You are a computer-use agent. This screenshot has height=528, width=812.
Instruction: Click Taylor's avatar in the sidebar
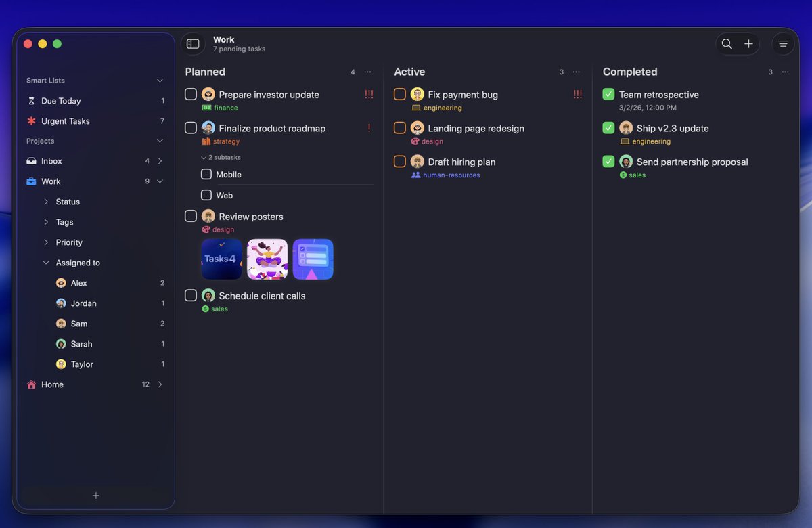[x=61, y=364]
